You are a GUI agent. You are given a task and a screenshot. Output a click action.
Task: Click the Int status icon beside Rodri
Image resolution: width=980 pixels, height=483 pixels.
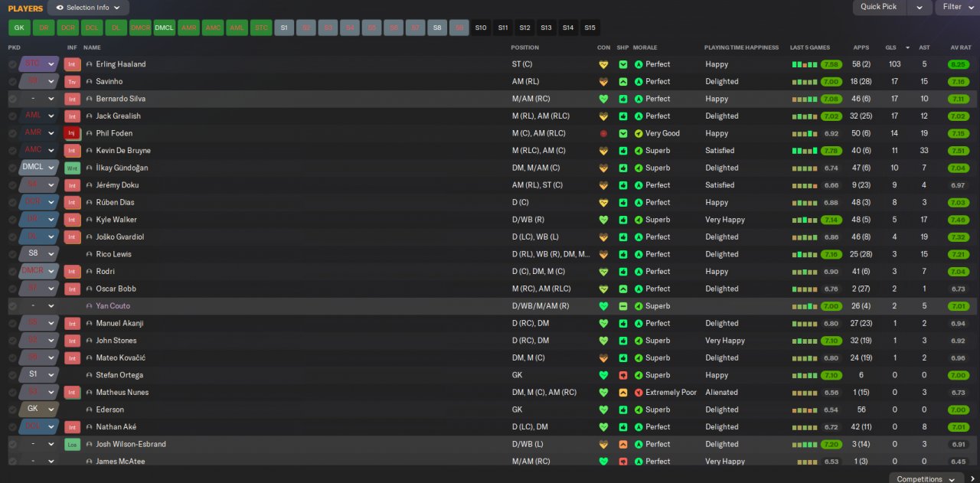click(x=72, y=272)
